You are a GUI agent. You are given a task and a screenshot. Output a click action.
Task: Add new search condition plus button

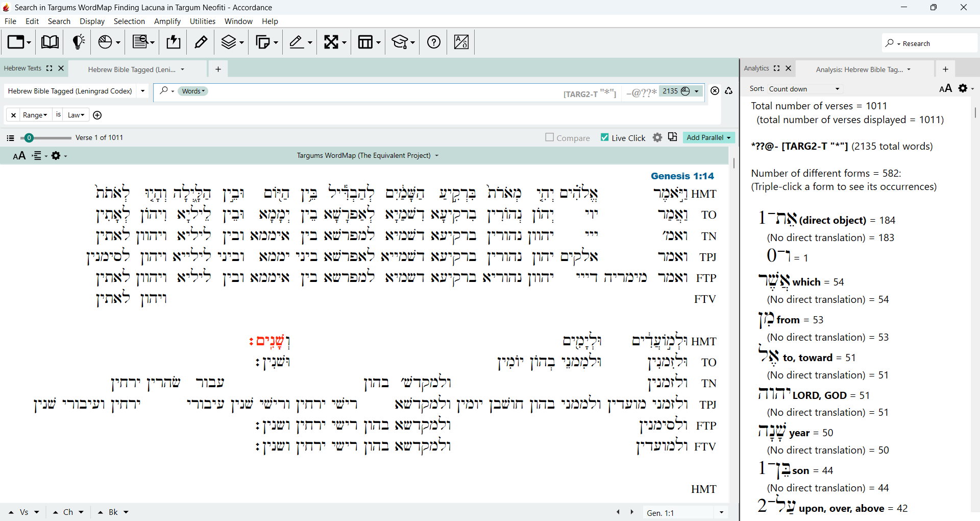[x=97, y=115]
